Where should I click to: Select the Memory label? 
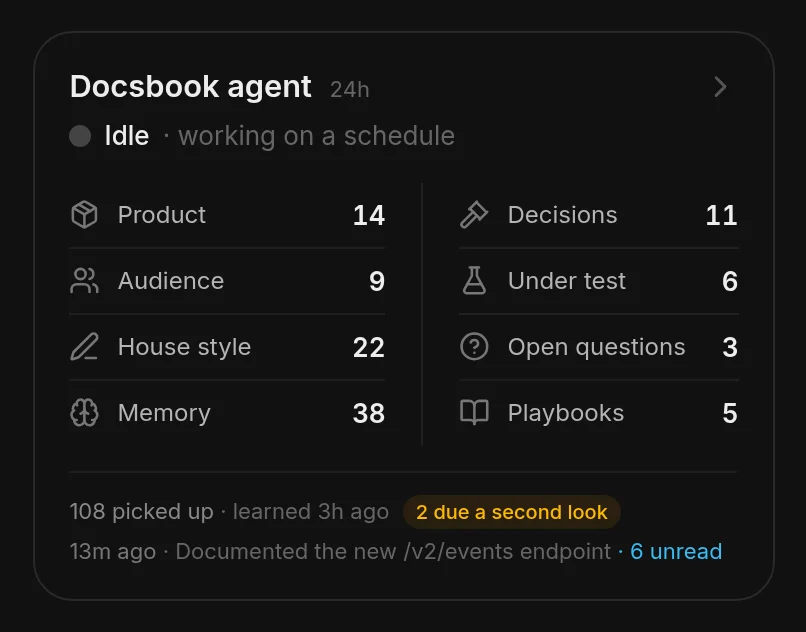(164, 413)
